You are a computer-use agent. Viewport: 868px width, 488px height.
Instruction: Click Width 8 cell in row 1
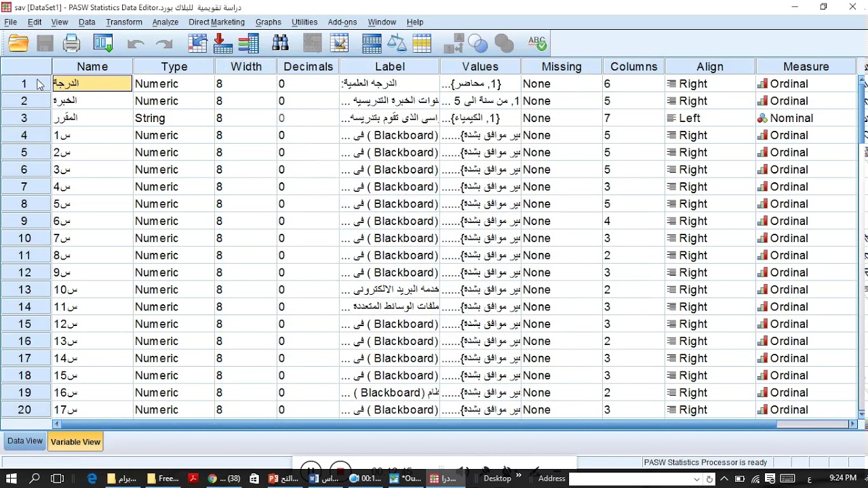(x=245, y=83)
